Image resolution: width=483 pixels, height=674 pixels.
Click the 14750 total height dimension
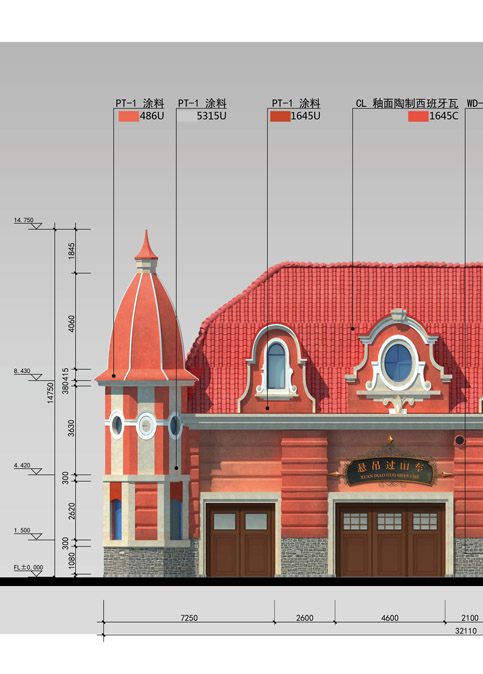point(50,392)
